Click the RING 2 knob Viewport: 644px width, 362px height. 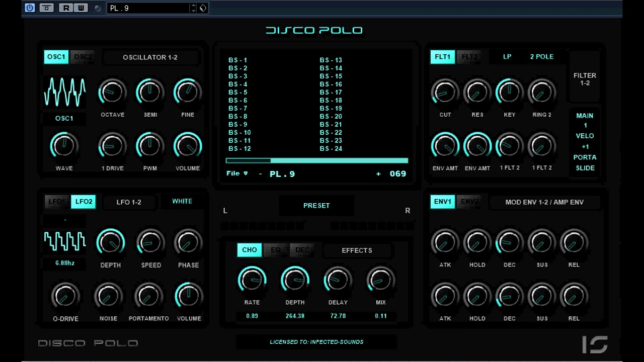tap(542, 93)
